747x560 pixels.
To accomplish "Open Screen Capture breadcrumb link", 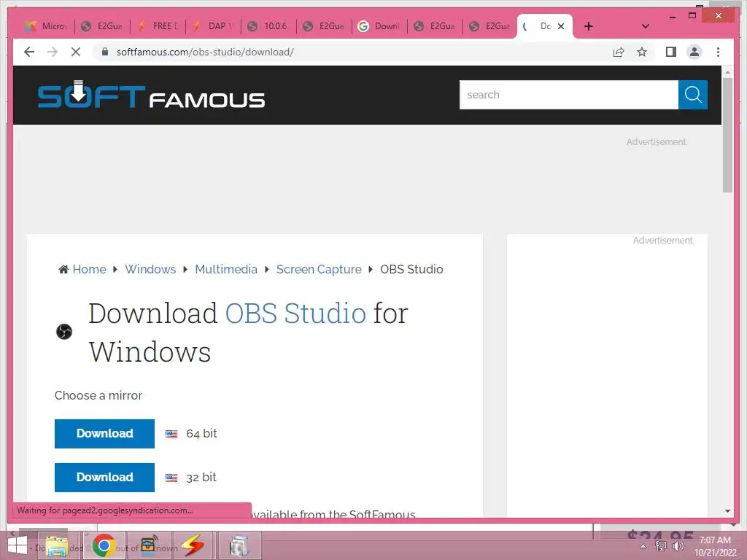I will (x=319, y=270).
